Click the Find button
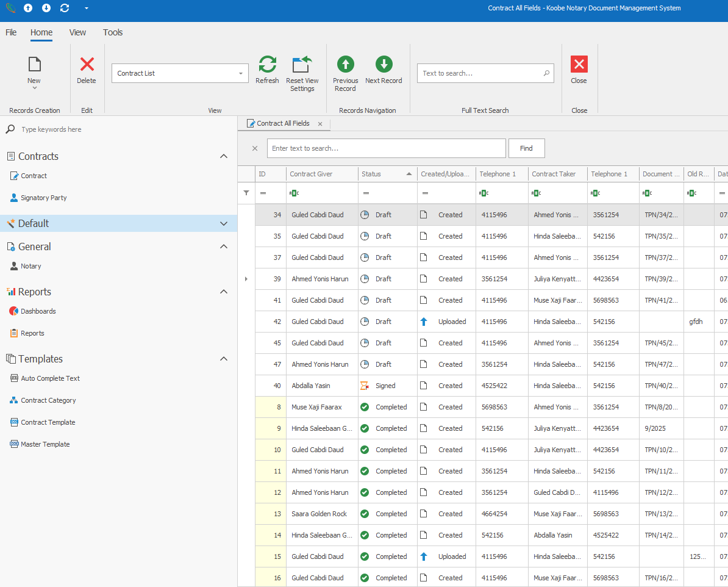This screenshot has width=728, height=587. pos(527,148)
